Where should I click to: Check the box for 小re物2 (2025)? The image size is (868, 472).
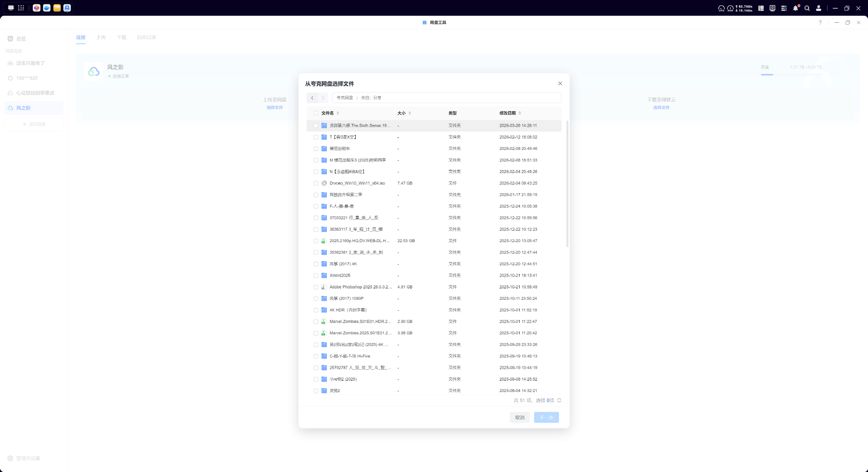316,379
